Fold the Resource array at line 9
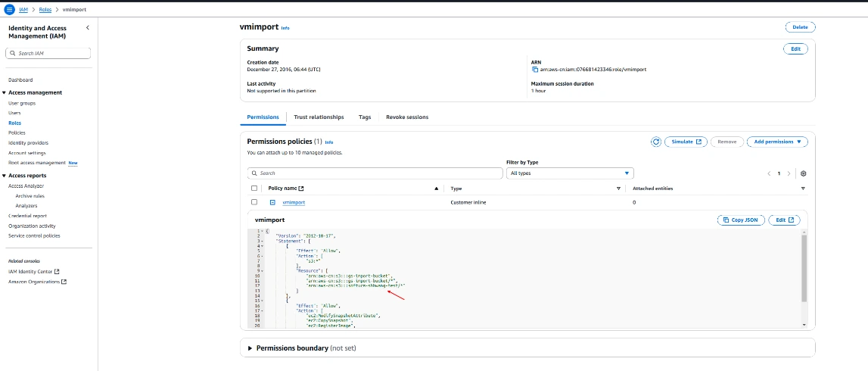The width and height of the screenshot is (868, 371). tap(263, 271)
